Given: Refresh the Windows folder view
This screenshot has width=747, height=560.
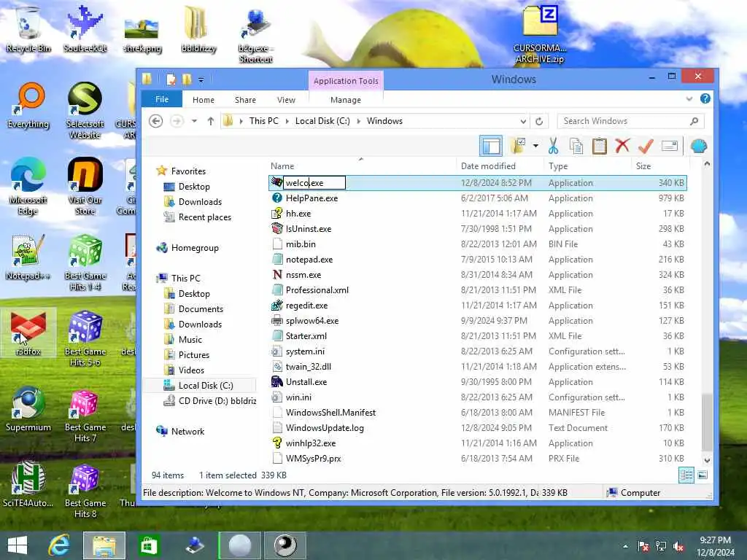Looking at the screenshot, I should [x=539, y=121].
